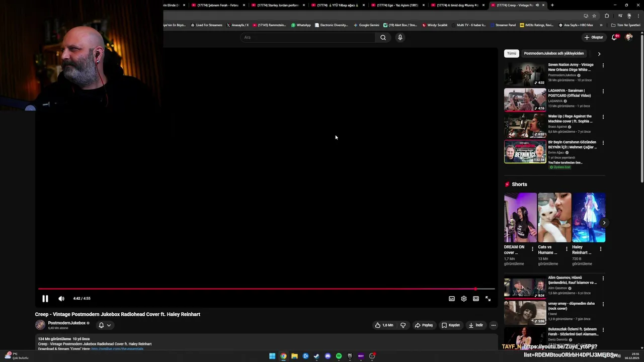Screen dimensions: 644x362
Task: Open Google Gemini bookmark
Action: tap(366, 25)
